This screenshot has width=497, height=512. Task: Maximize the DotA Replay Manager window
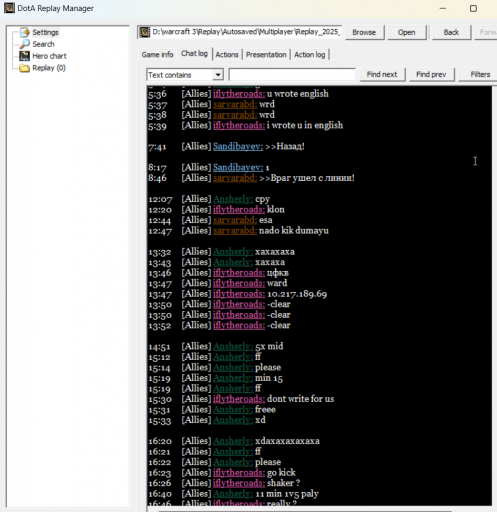point(473,8)
